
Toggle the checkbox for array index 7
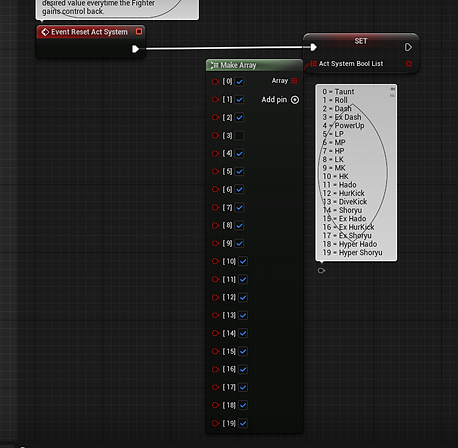pyautogui.click(x=239, y=208)
